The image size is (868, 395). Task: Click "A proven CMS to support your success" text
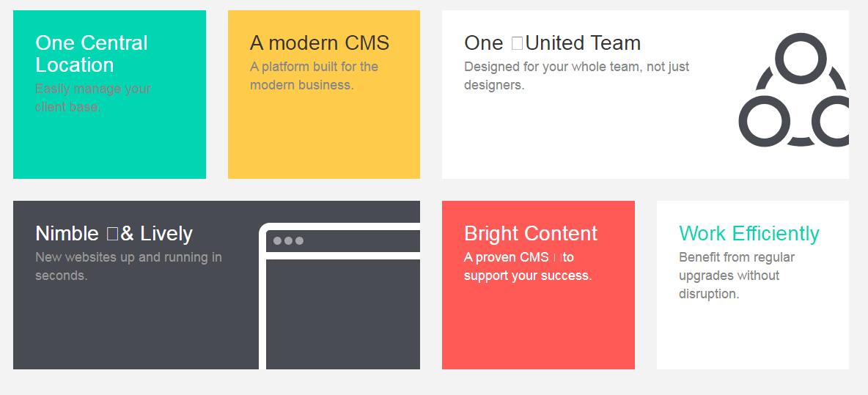point(527,266)
